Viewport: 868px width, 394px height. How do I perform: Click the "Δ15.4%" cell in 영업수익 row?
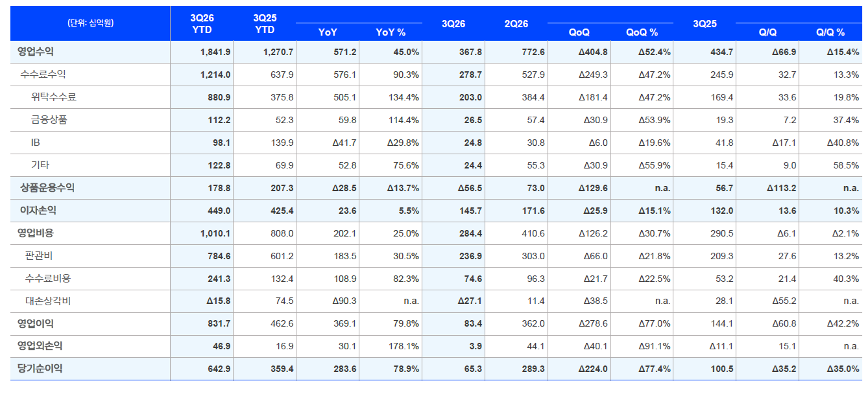pyautogui.click(x=843, y=52)
